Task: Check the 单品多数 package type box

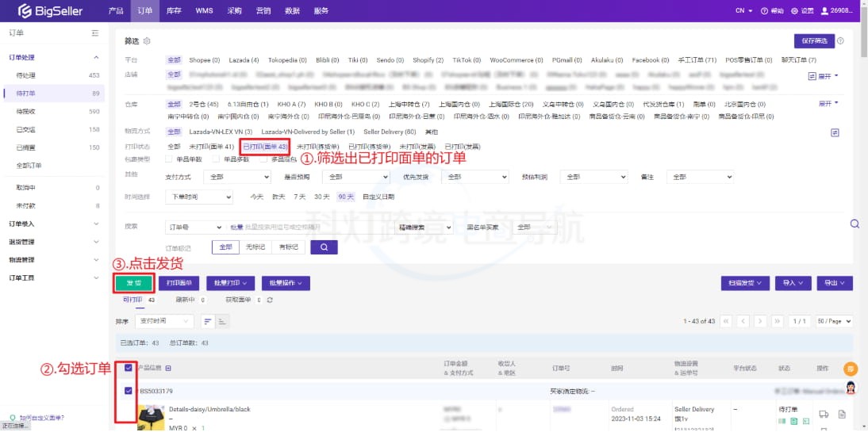Action: coord(217,159)
